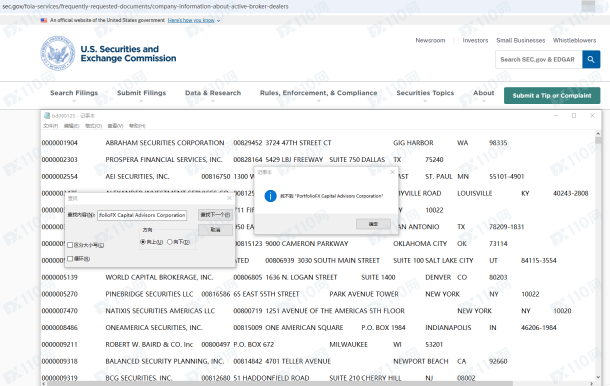This screenshot has height=386, width=610.
Task: Click the blue search magnifier icon
Action: tap(591, 60)
